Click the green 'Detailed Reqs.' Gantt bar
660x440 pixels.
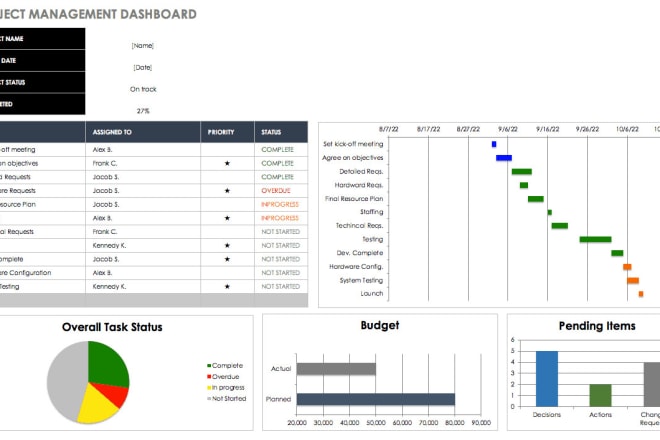(522, 171)
